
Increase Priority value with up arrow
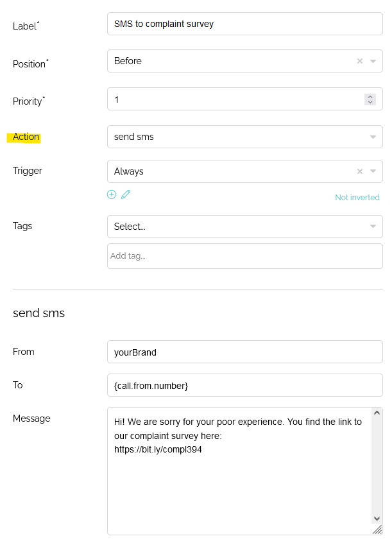click(370, 97)
